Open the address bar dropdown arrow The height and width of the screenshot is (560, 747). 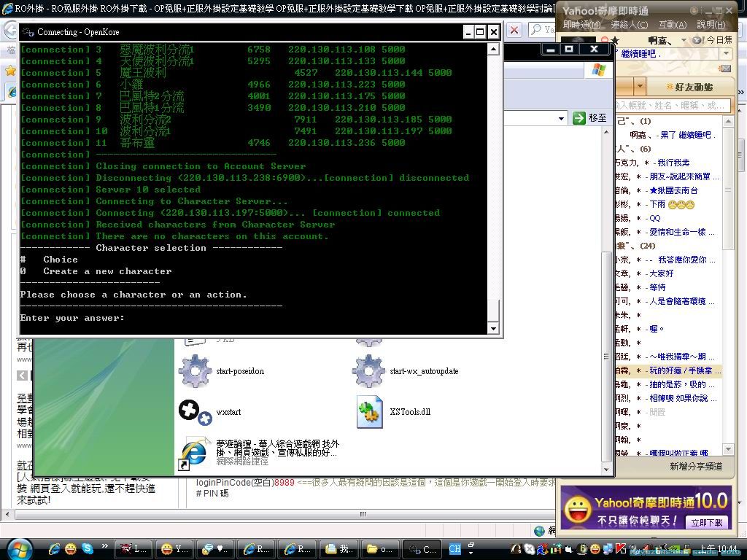point(561,118)
